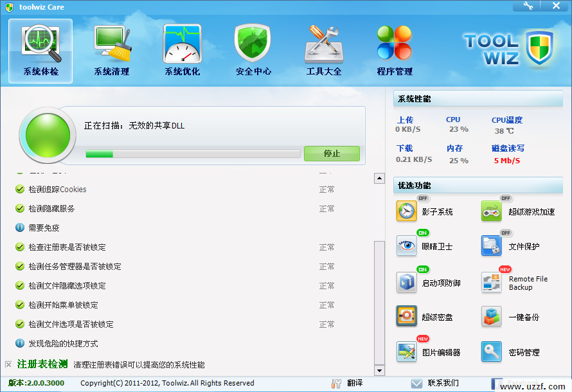Select the 检测追踪Cookies row text
The height and width of the screenshot is (392, 572).
tap(58, 190)
